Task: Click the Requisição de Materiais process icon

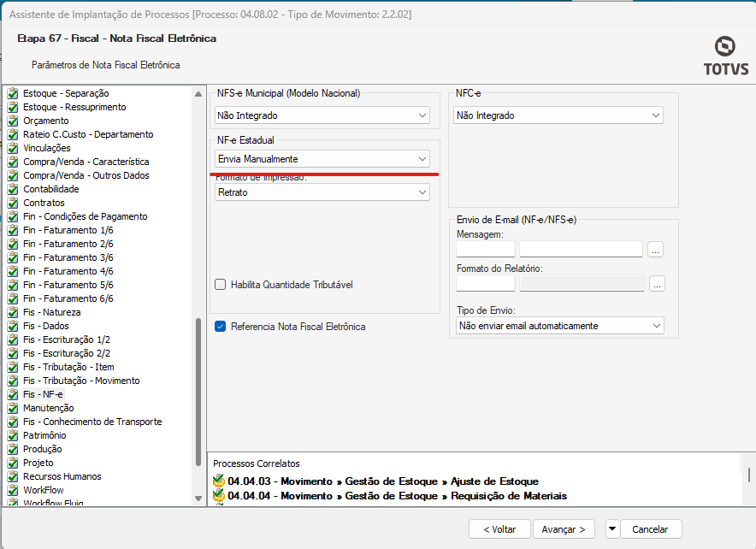Action: point(219,496)
